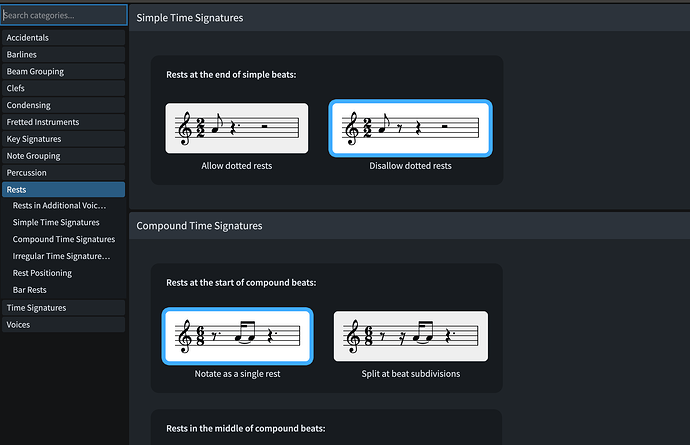Select Beam Grouping in the sidebar
Viewport: 690px width, 445px height.
(x=63, y=72)
